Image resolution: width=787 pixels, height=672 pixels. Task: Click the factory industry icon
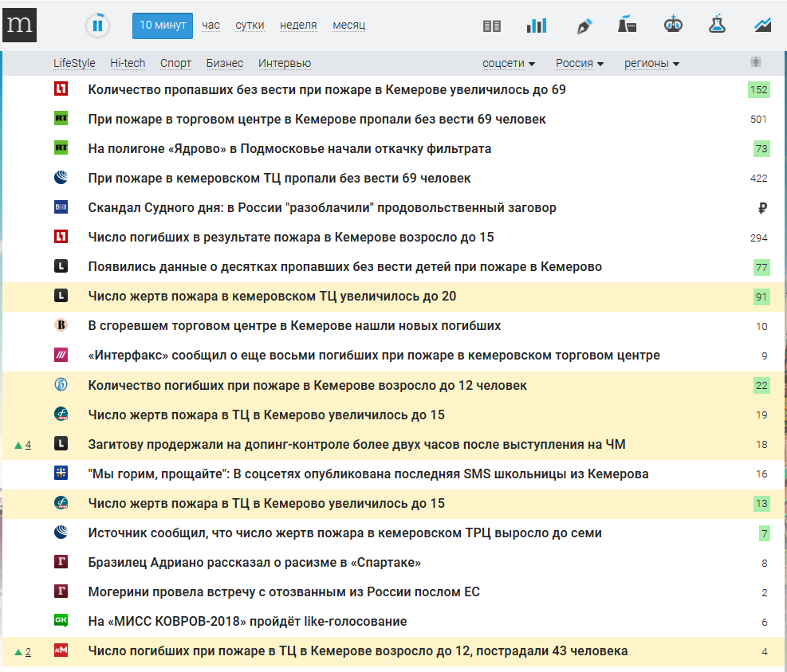[628, 25]
